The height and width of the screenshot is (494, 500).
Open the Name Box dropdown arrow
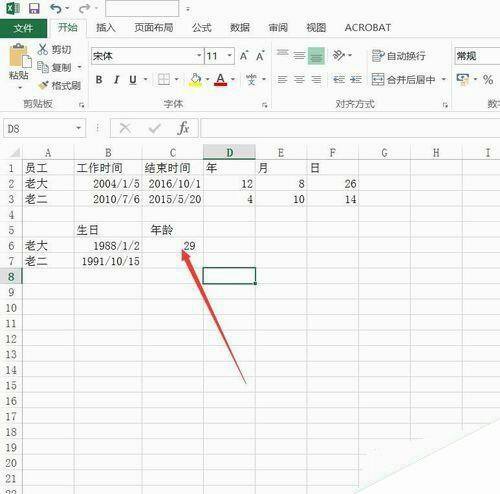78,128
